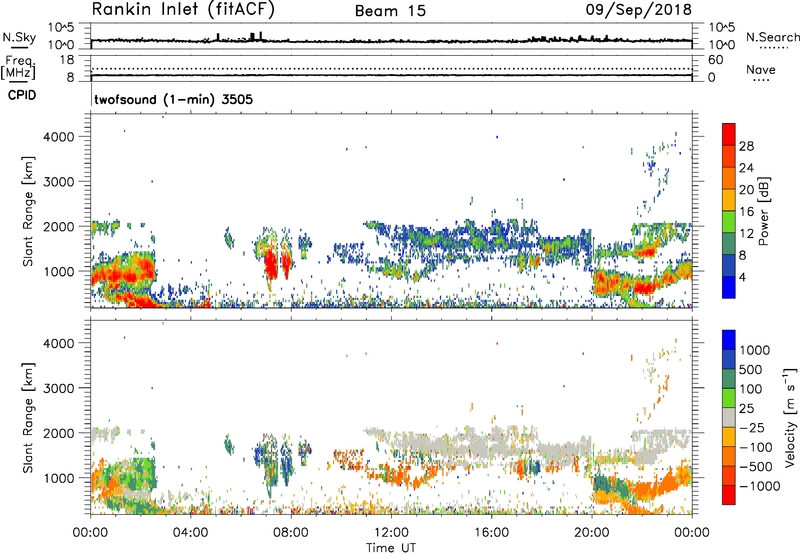800x554 pixels.
Task: Click the 'Nave' legend label
Action: click(761, 70)
